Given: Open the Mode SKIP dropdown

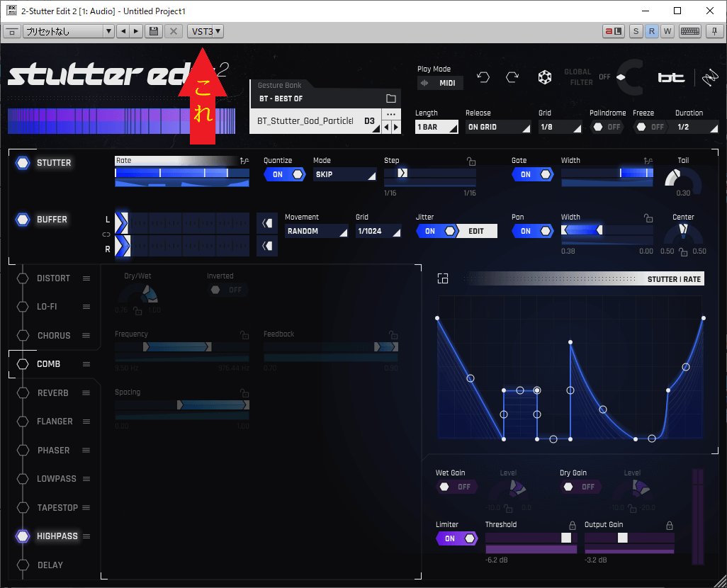Looking at the screenshot, I should pyautogui.click(x=344, y=174).
